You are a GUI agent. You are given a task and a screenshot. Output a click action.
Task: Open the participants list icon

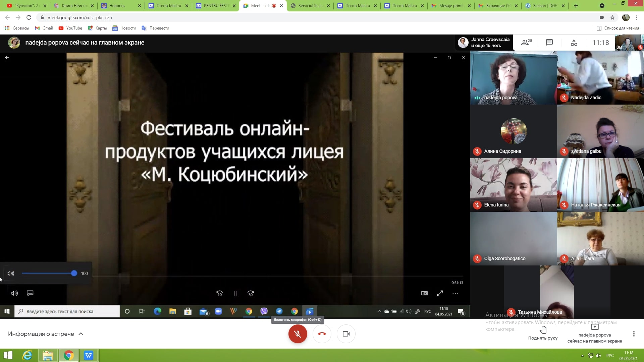pos(526,43)
